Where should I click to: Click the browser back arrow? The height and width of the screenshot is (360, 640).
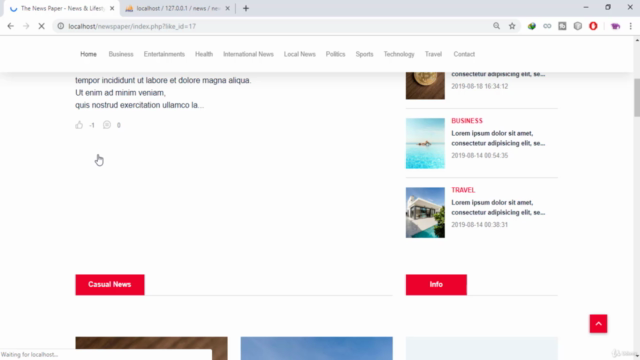click(11, 26)
